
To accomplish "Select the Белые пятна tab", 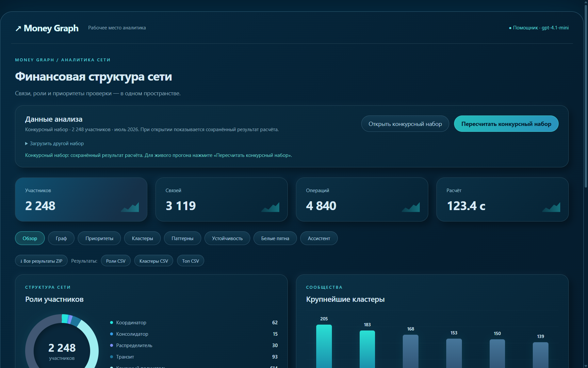I will tap(275, 238).
